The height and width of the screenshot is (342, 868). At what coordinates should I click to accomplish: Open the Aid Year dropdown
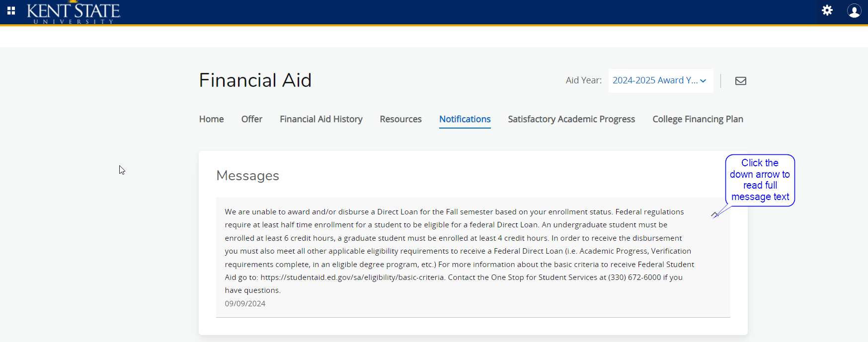(660, 80)
